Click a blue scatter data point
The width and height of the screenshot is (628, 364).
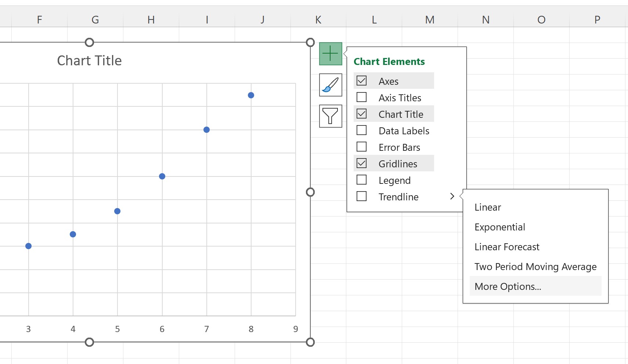pyautogui.click(x=162, y=176)
